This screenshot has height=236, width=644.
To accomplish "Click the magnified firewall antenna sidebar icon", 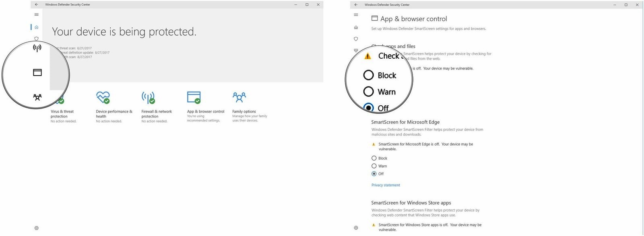I will point(37,48).
